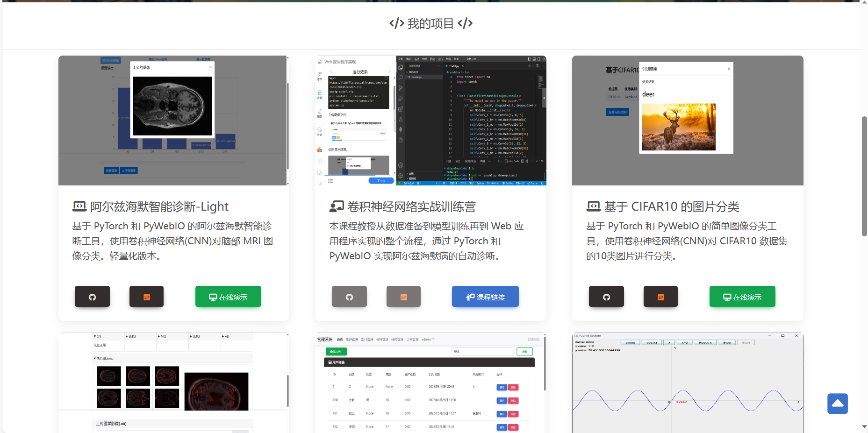The width and height of the screenshot is (868, 433).
Task: Click the Curve System sine wave thumbnail
Action: coord(688,383)
